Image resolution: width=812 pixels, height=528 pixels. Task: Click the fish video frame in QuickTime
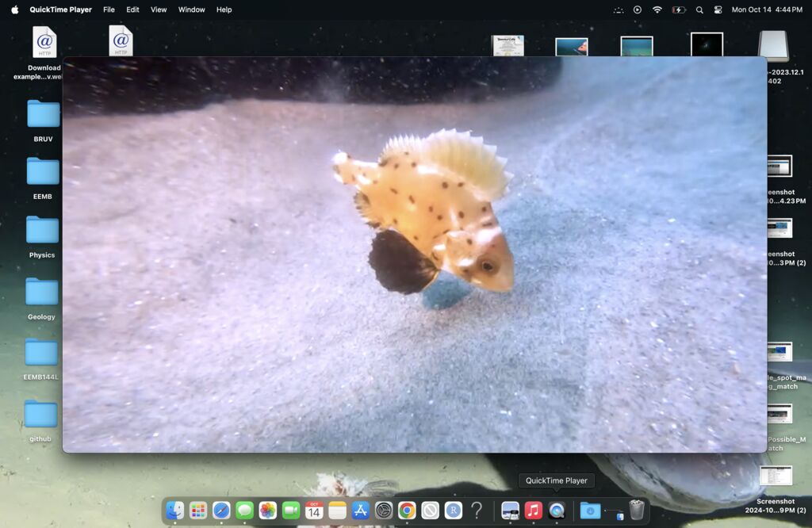point(415,254)
